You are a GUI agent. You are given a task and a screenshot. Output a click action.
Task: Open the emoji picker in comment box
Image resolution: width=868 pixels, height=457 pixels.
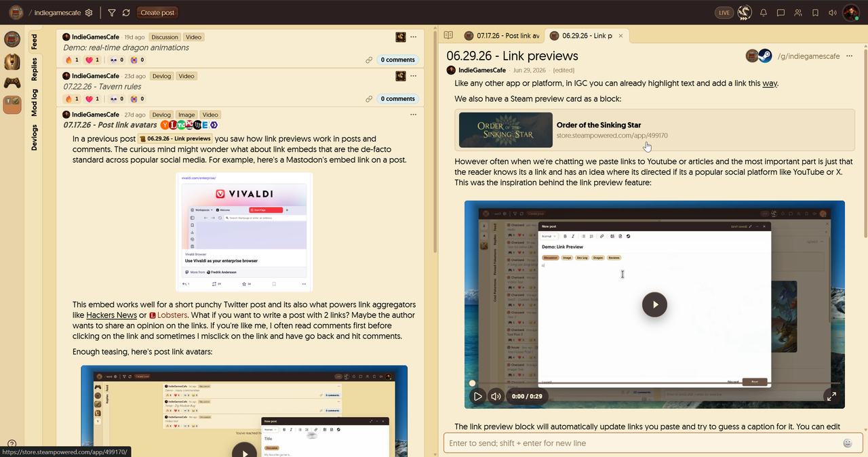click(848, 443)
